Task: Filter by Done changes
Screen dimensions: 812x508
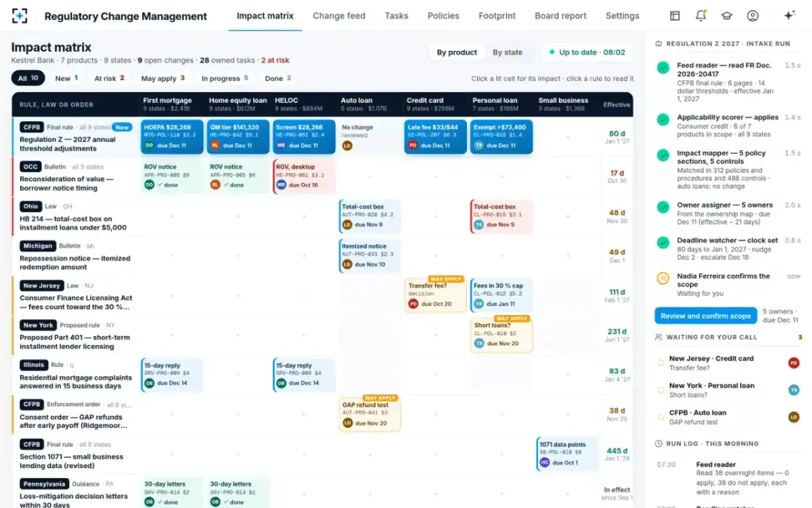Action: pos(278,79)
